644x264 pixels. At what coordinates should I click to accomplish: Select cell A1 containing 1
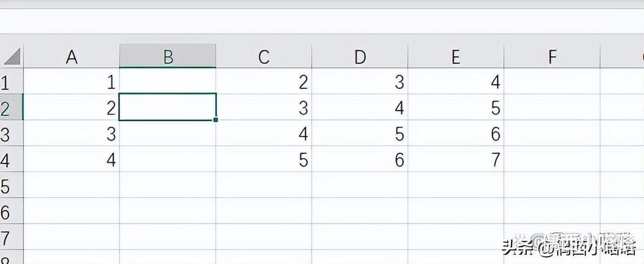point(71,82)
